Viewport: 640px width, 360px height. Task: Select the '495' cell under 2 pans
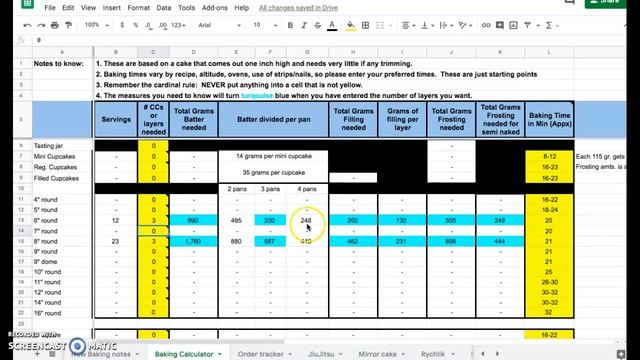pos(236,220)
